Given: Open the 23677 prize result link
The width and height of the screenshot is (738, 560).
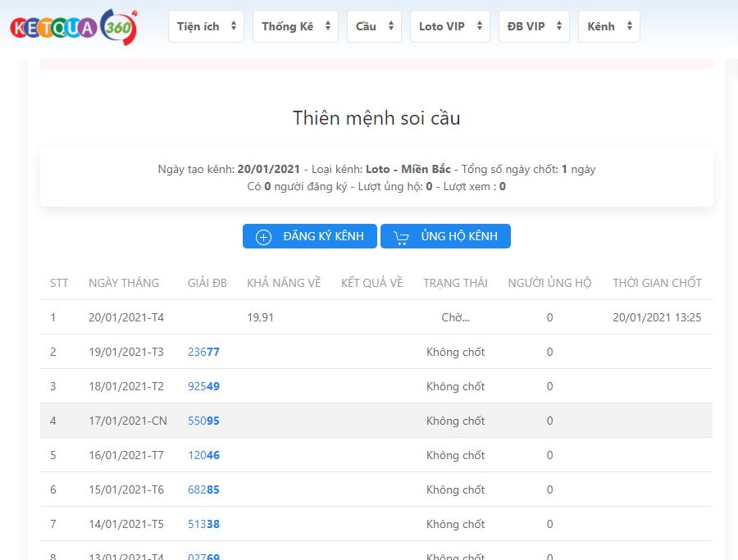Looking at the screenshot, I should 203,352.
